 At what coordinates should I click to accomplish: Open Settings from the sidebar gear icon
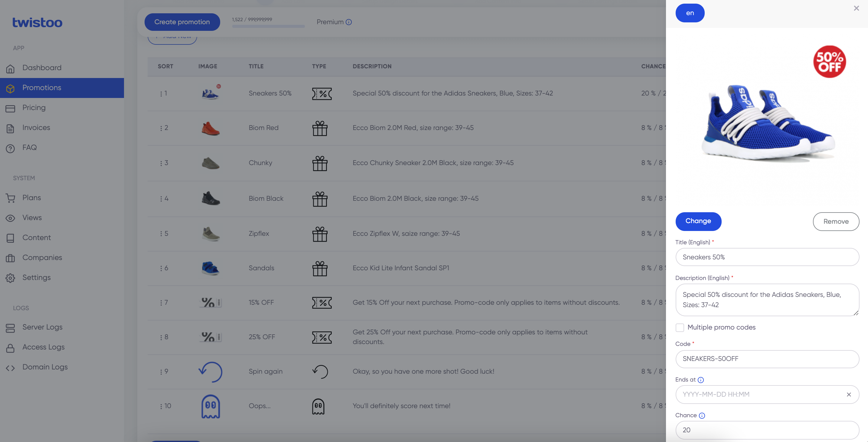tap(11, 278)
